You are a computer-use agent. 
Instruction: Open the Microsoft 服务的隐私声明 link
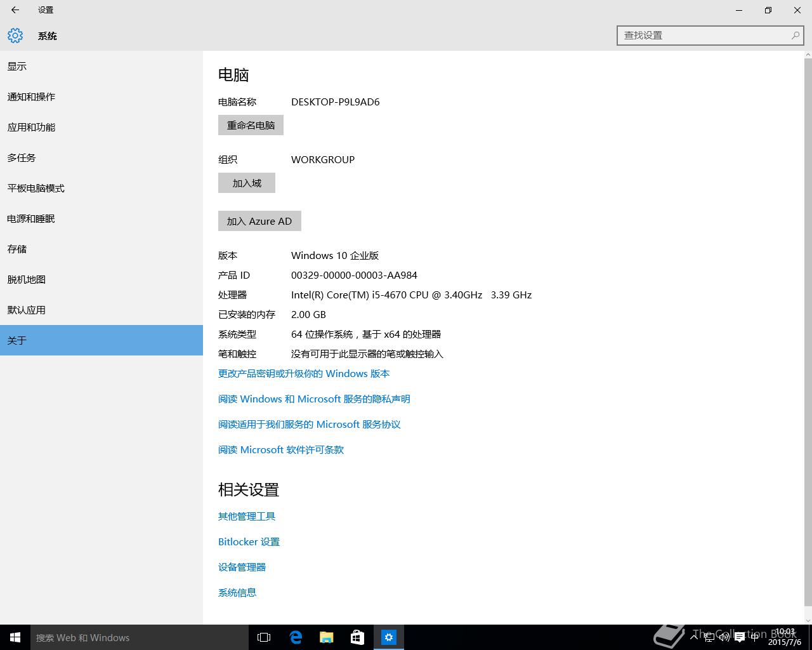(314, 399)
